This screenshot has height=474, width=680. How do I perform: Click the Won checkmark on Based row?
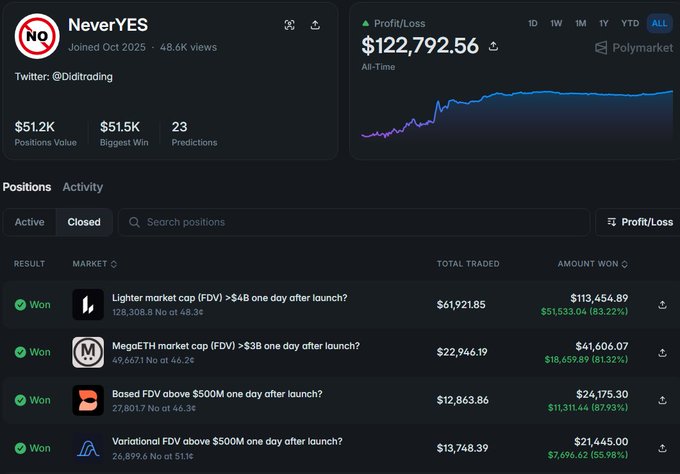click(x=20, y=400)
